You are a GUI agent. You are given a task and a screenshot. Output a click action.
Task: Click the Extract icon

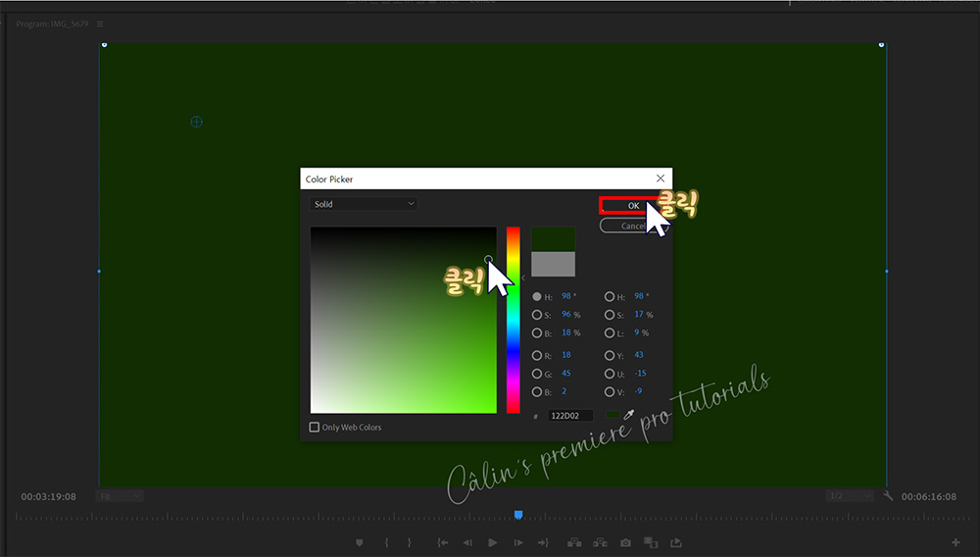(x=600, y=542)
